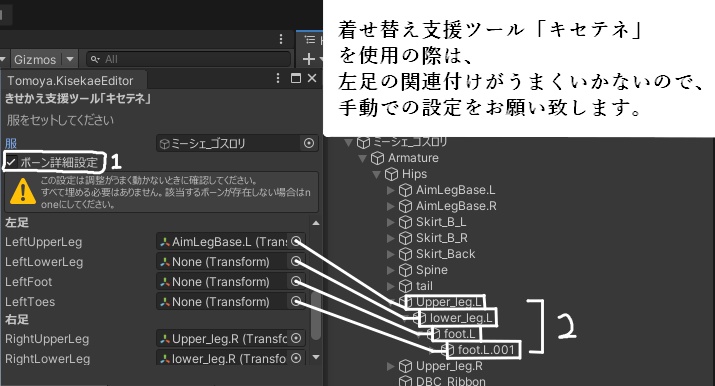715x386 pixels.
Task: Click the 右足 section label
Action: click(17, 319)
